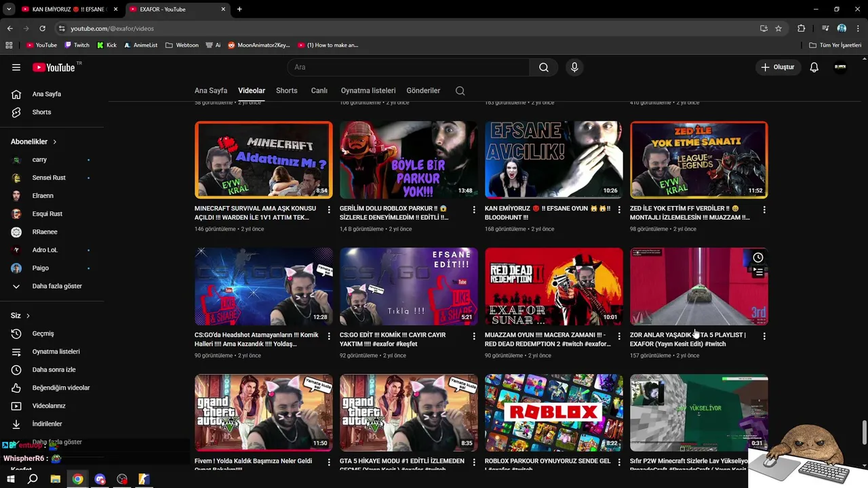Play the Red Dead Redemption II thumbnail
868x488 pixels.
tap(554, 287)
